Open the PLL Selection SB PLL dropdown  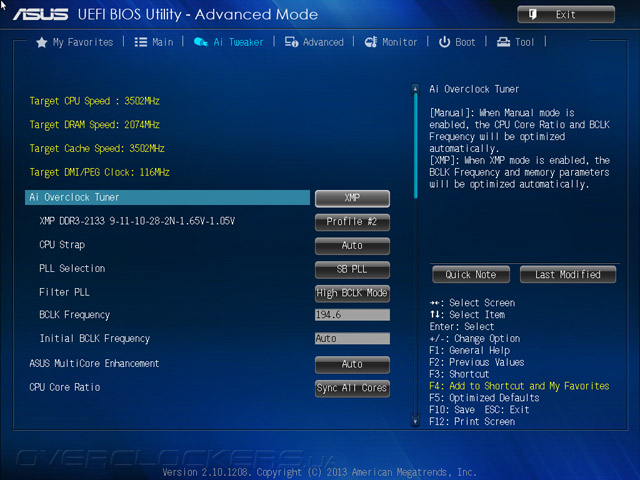click(x=352, y=269)
